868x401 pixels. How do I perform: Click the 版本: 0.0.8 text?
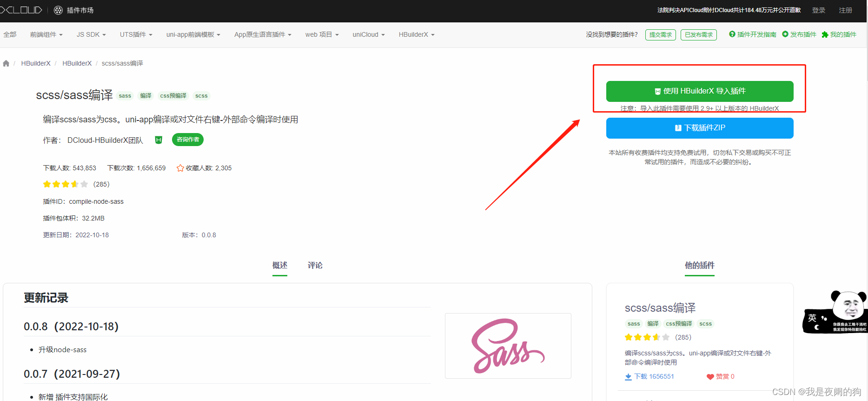coord(199,235)
